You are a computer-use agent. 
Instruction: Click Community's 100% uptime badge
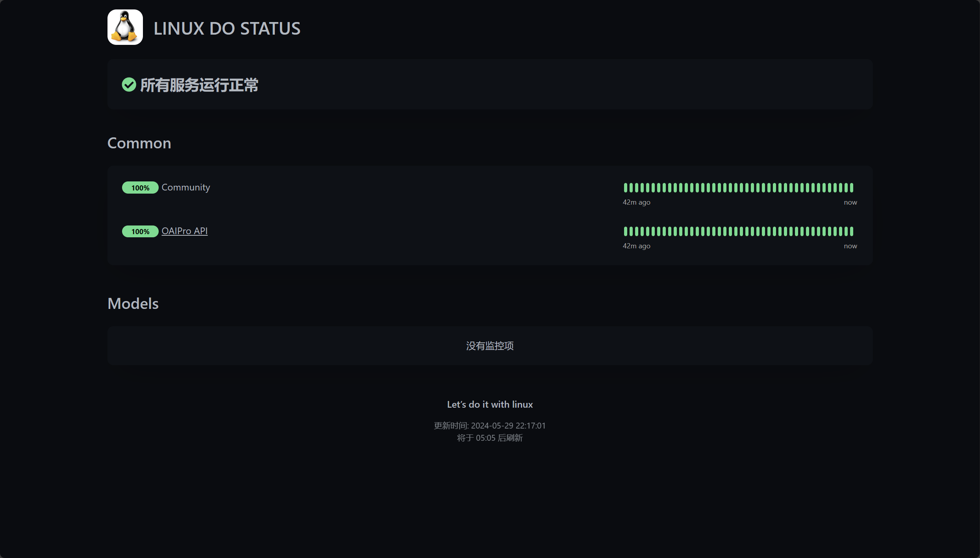(x=140, y=188)
